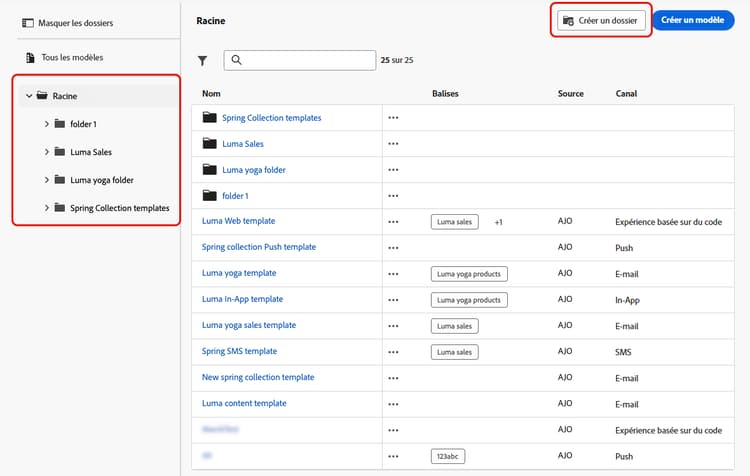Select Spring Collection templates in folder tree

[119, 208]
